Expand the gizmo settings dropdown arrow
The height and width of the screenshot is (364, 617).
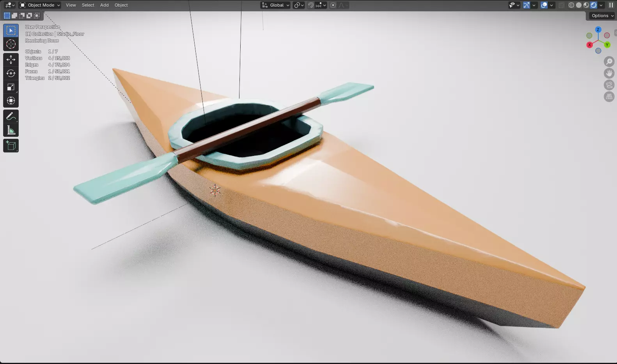tap(534, 5)
